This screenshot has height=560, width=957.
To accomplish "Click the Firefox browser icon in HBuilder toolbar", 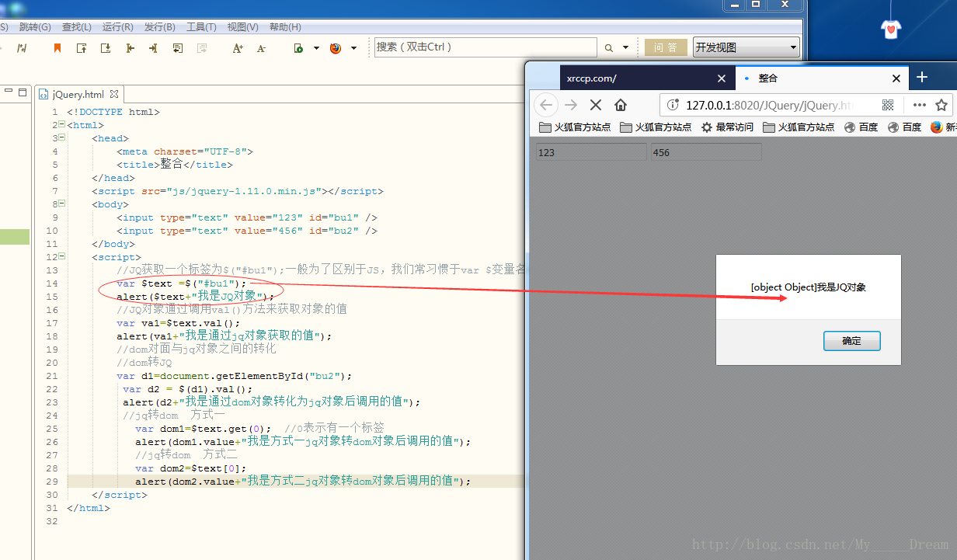I will (x=336, y=48).
